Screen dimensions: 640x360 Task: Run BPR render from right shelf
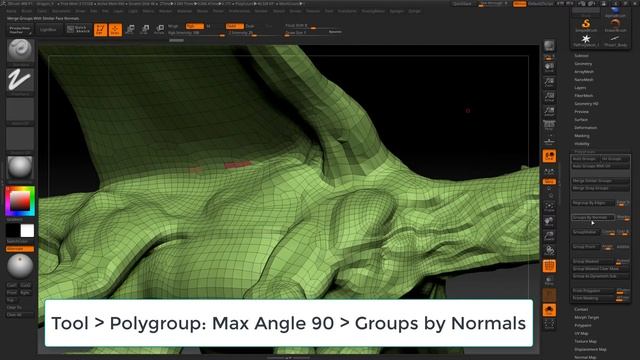pos(549,45)
